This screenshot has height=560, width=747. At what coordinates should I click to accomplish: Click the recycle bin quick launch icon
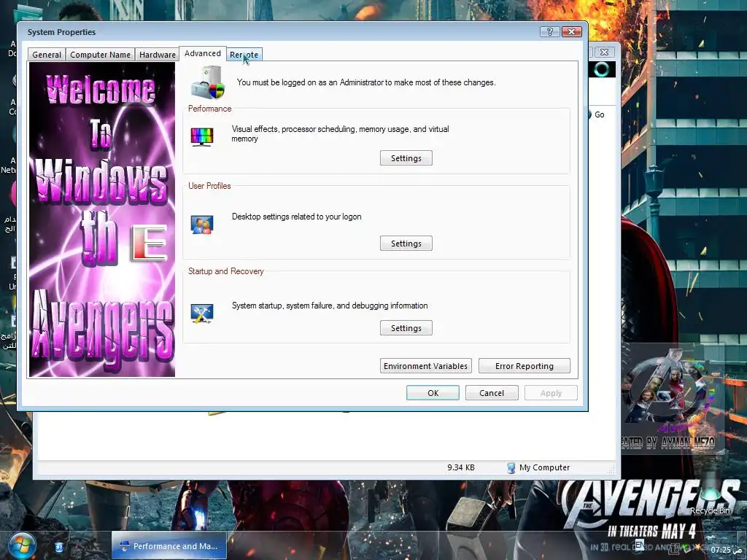tap(58, 547)
